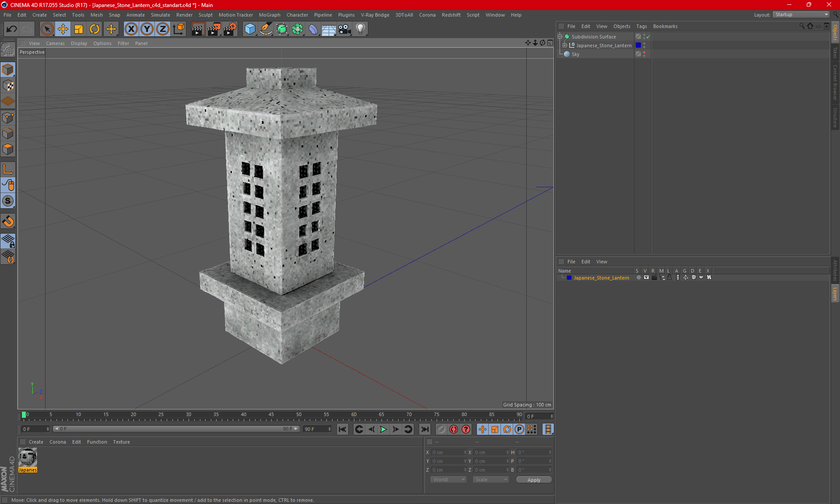Collapse the Subdivision Surface tree node
Viewport: 840px width, 504px height.
tap(560, 37)
